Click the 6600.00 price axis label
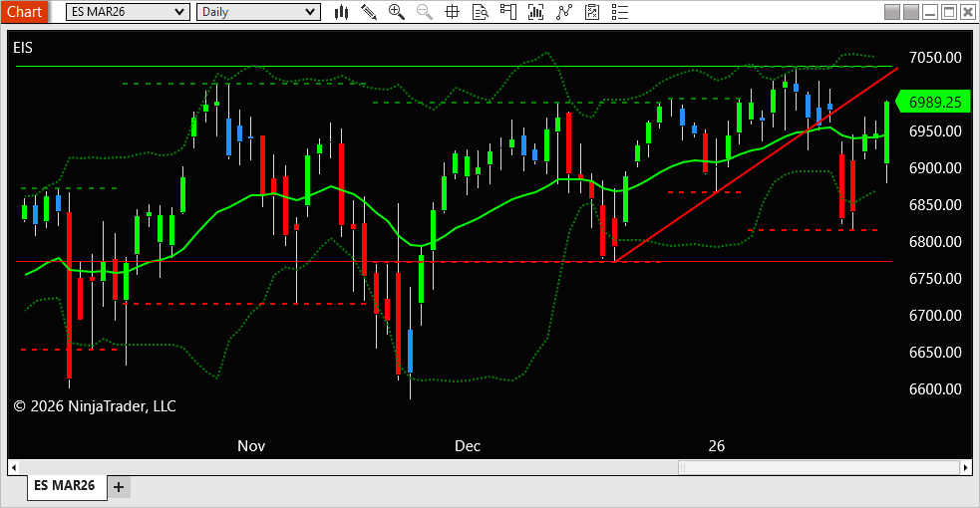 pos(935,388)
